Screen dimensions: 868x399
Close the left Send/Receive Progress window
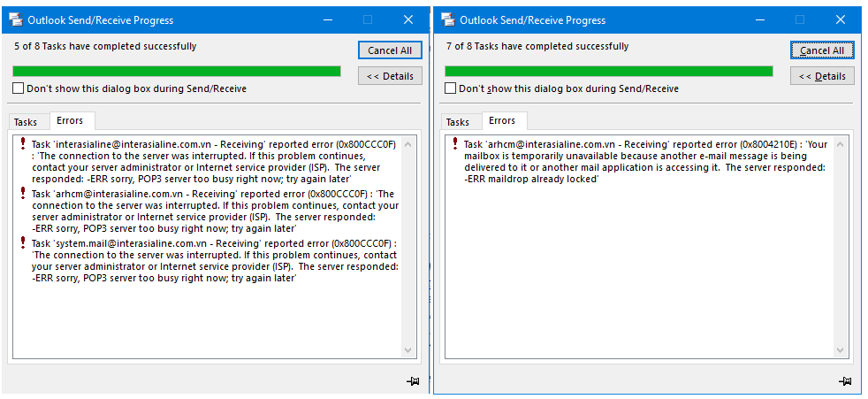[x=408, y=20]
